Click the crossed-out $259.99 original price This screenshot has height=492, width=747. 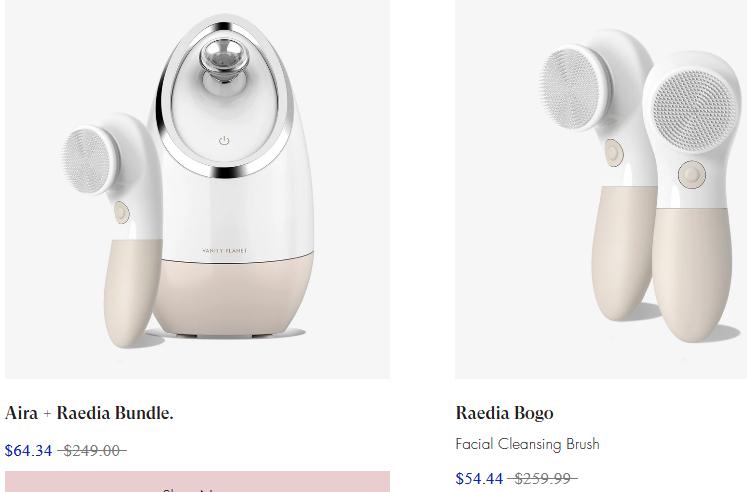(x=543, y=478)
